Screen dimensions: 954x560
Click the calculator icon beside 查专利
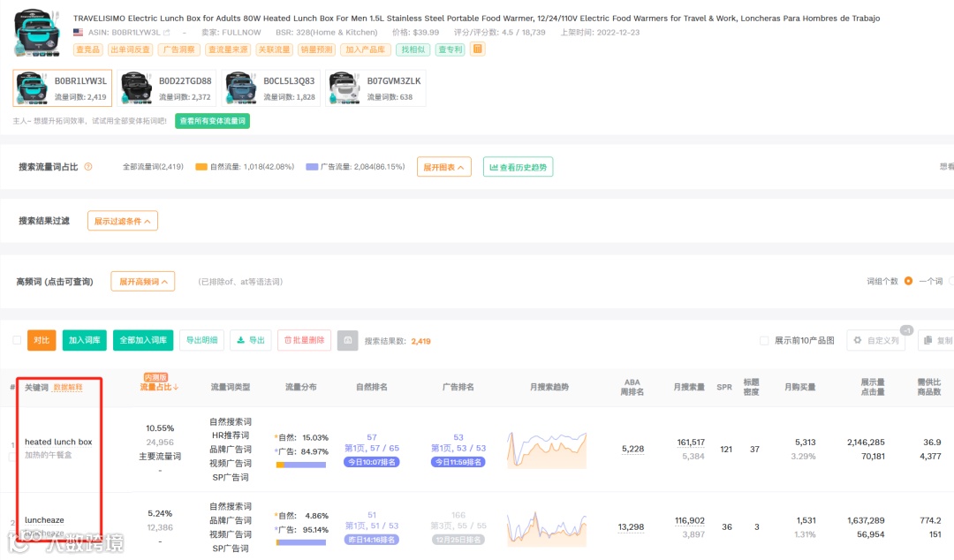(x=478, y=49)
